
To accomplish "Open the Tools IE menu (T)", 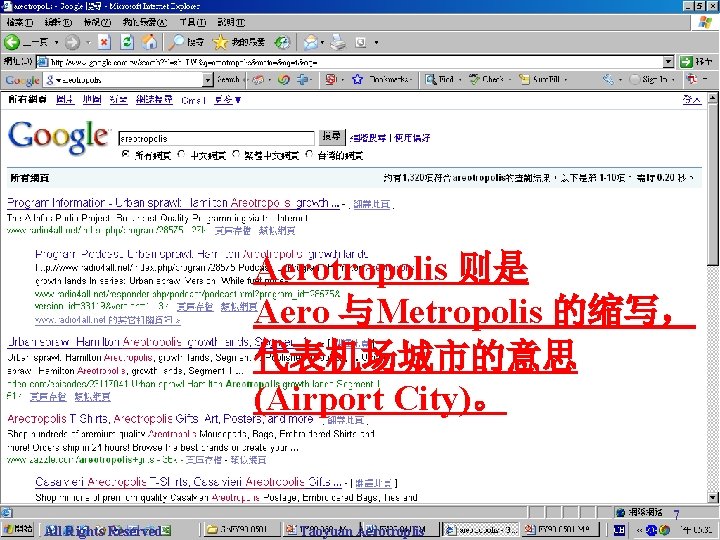I will click(x=193, y=22).
